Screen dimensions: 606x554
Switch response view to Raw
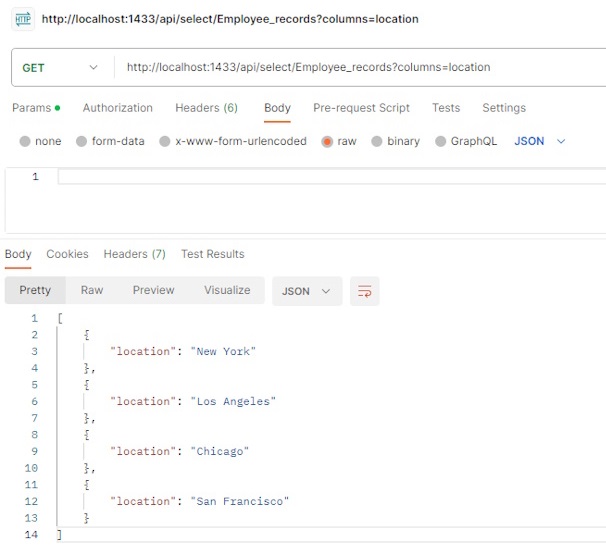click(92, 290)
